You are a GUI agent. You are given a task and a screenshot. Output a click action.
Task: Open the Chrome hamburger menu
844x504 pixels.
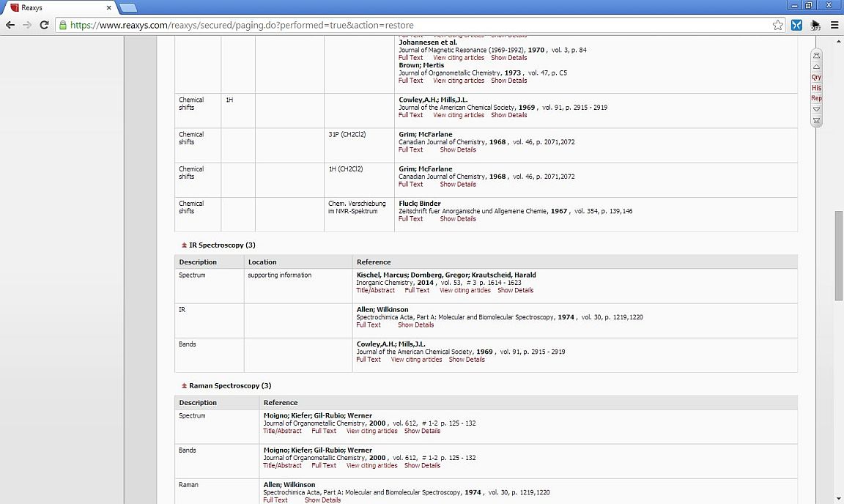(834, 25)
